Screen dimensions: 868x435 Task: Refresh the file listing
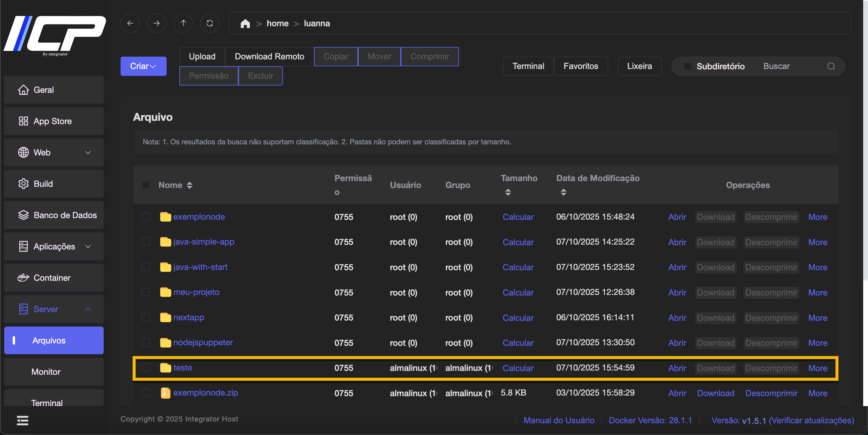tap(209, 23)
